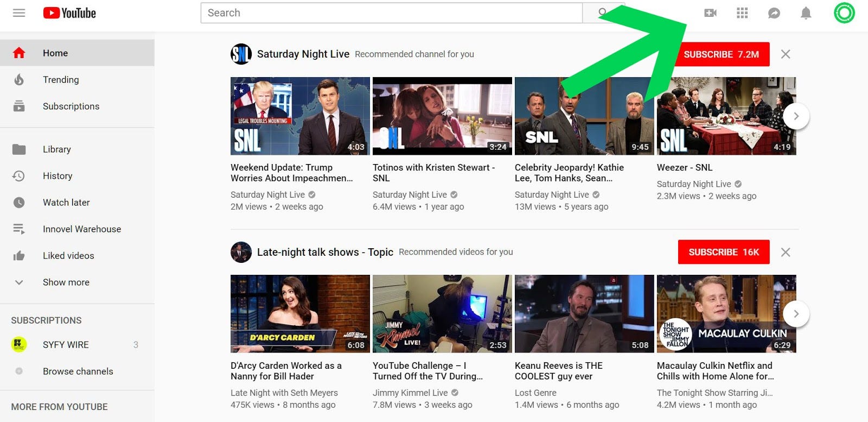Screen dimensions: 868x422
Task: Click the Liked videos thumbs-up icon
Action: click(x=19, y=255)
